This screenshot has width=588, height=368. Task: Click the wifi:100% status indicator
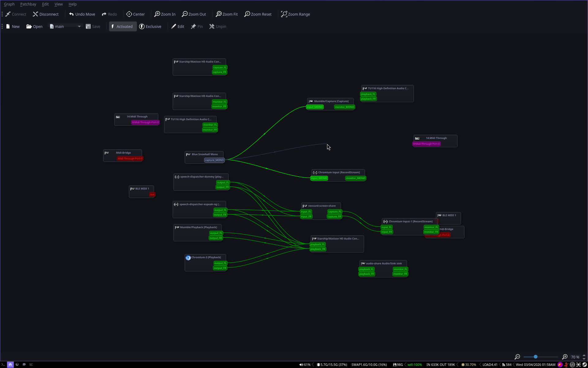[x=414, y=365]
